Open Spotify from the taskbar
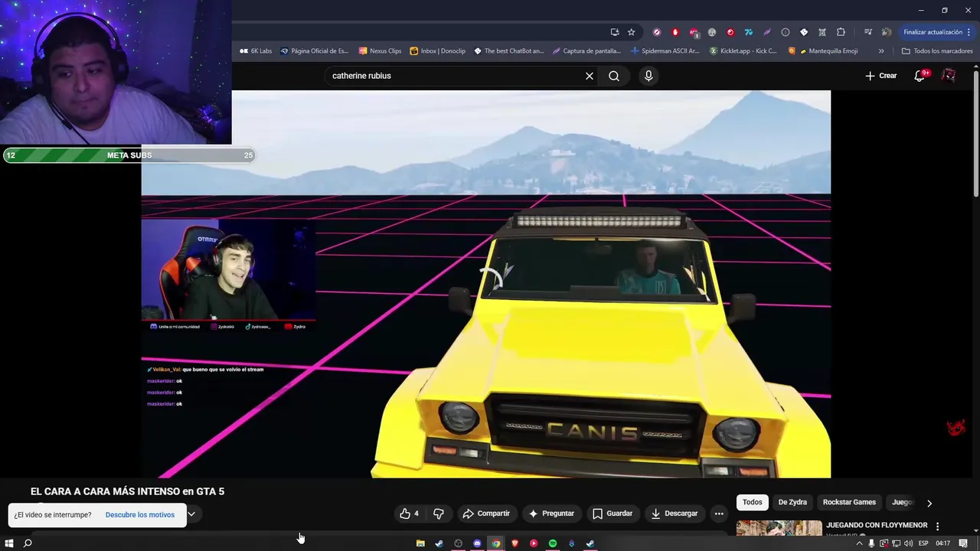This screenshot has height=551, width=980. 553,543
